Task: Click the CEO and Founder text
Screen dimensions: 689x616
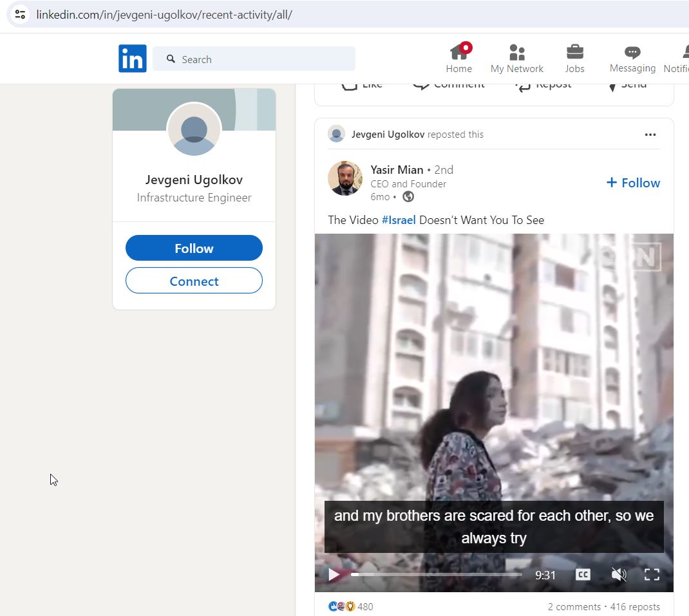Action: pos(408,184)
